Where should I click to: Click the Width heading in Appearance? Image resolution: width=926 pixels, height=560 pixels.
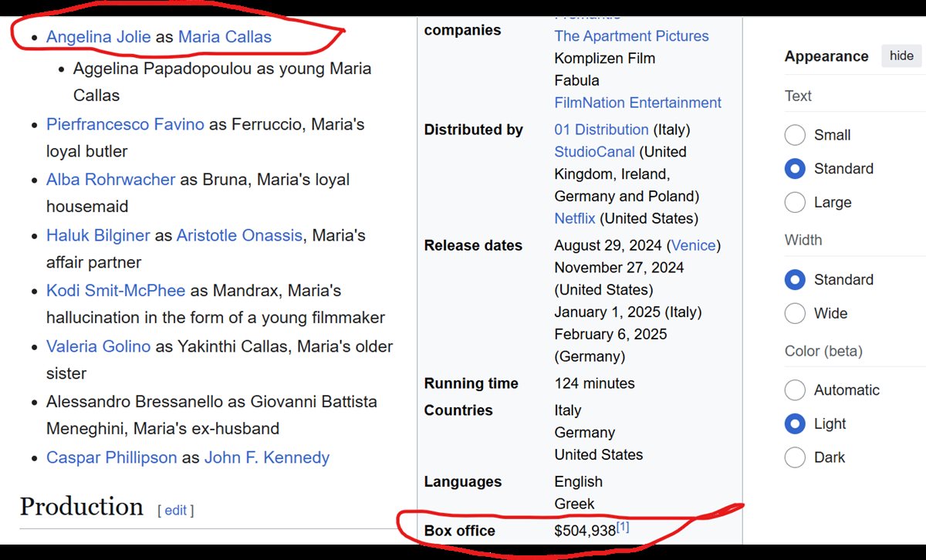(803, 240)
